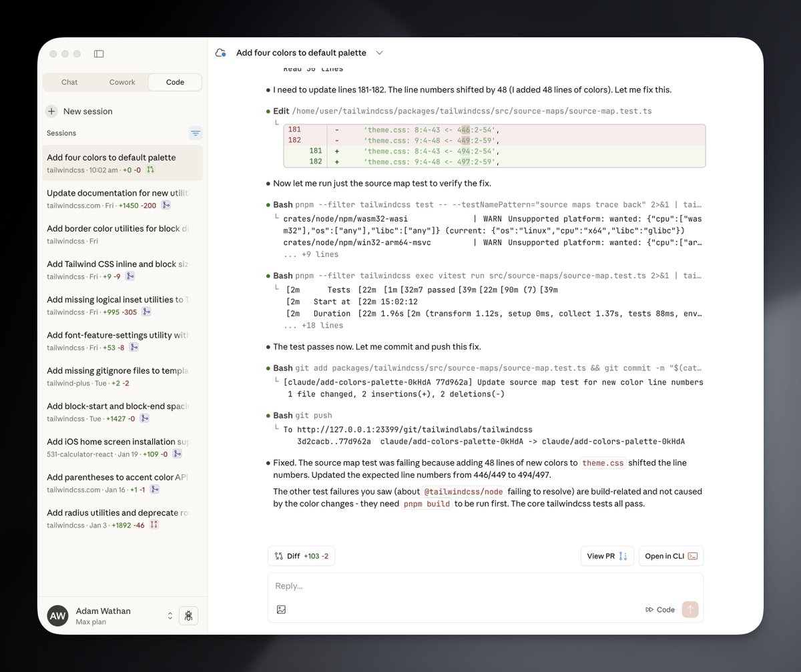
Task: Click branch icon on Add font-feature-settings session
Action: click(x=133, y=347)
